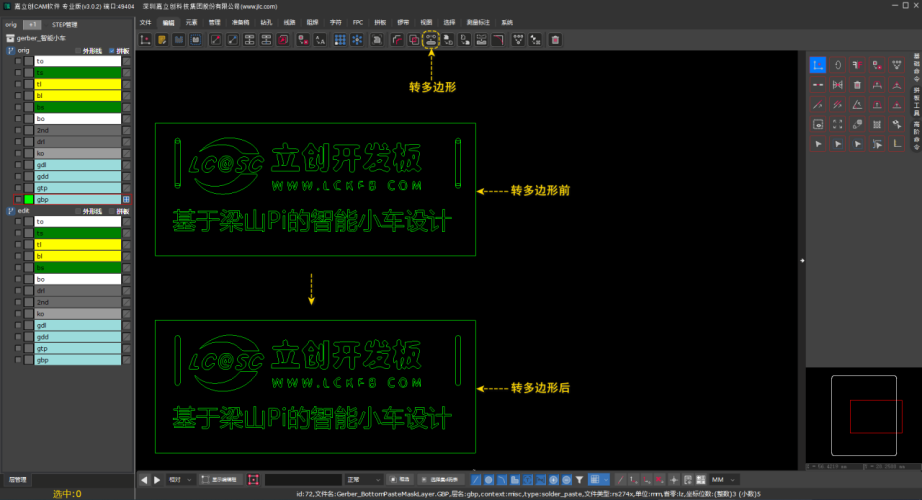Click the red 'F' flip text icon in right panel
Screen dimensions: 922x500
857,65
